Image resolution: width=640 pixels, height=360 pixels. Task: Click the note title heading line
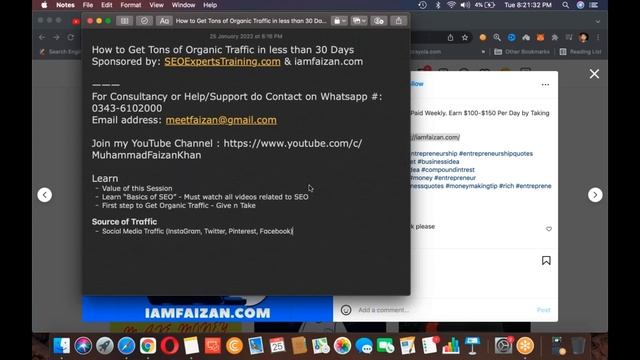click(x=223, y=50)
